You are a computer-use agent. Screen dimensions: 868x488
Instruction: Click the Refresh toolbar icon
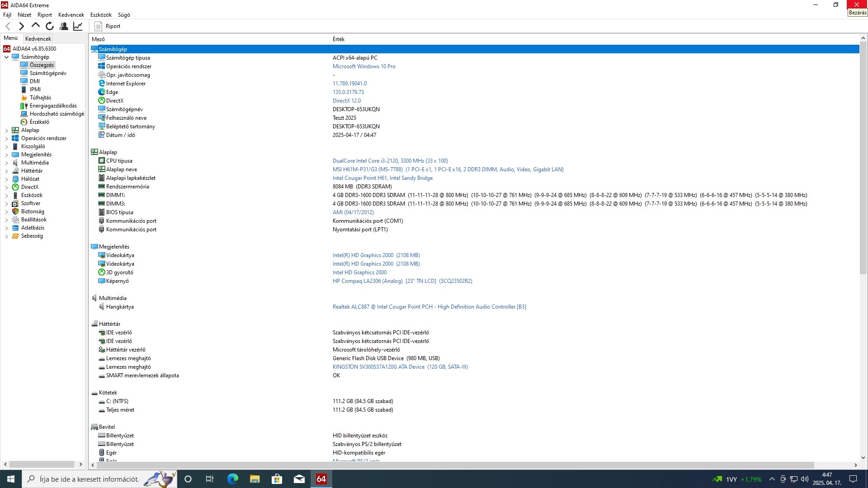(x=50, y=26)
